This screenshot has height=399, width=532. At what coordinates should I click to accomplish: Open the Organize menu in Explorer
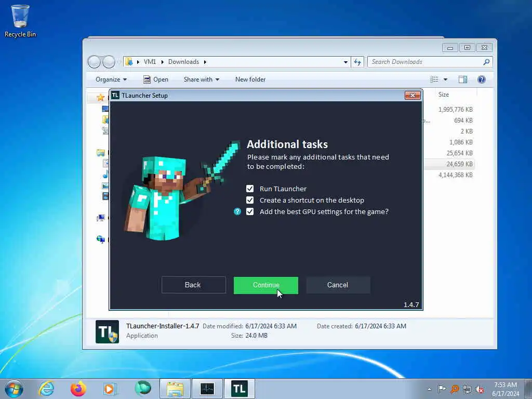[111, 79]
